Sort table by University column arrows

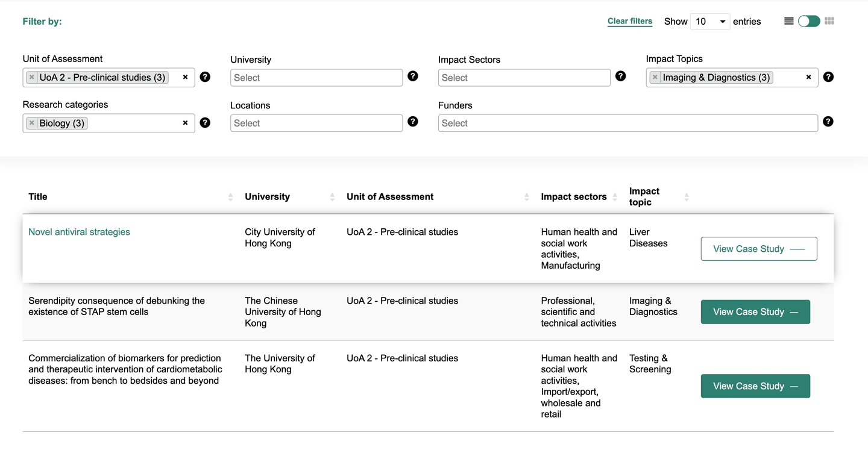332,197
